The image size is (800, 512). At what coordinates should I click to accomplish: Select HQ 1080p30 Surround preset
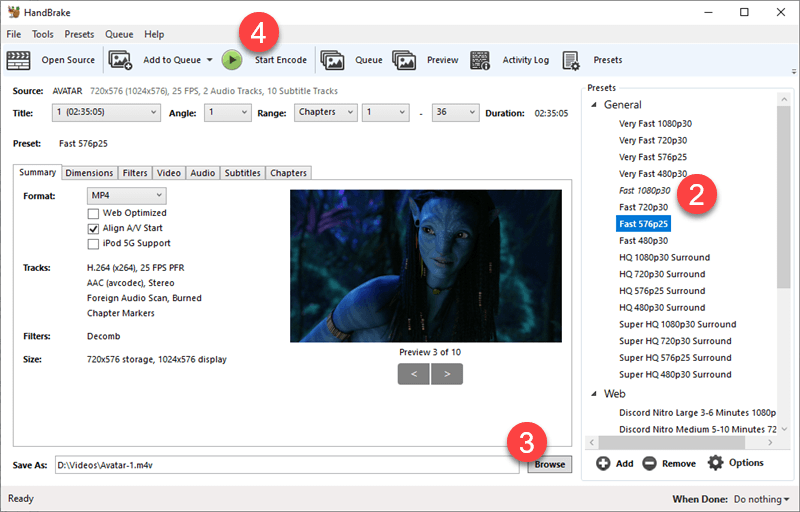click(x=664, y=258)
